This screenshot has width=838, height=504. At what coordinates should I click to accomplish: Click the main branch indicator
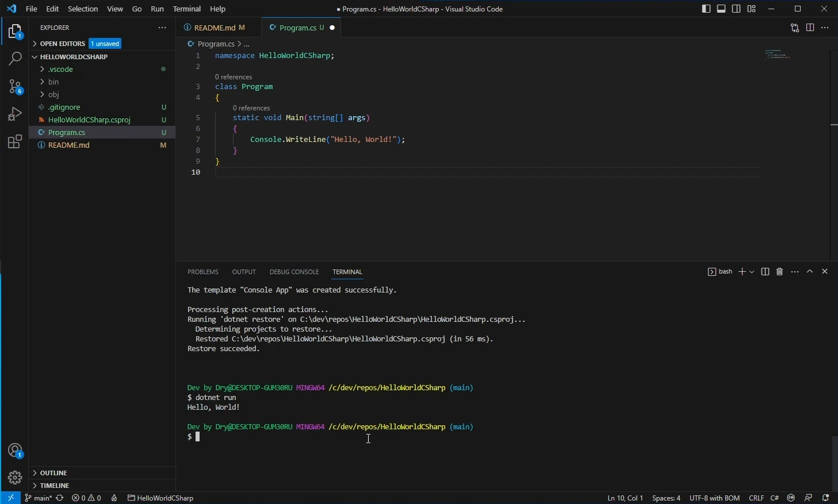[x=40, y=498]
